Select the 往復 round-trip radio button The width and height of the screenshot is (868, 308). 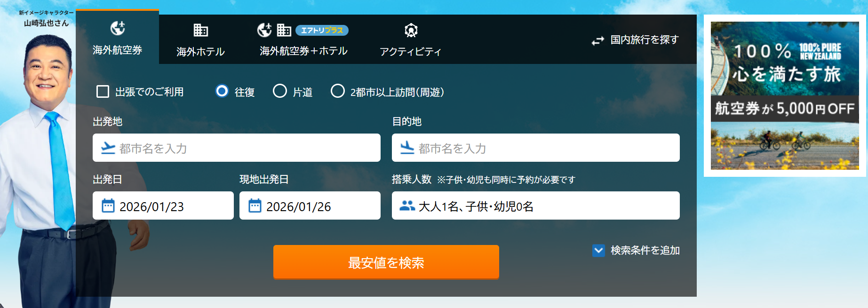click(222, 91)
